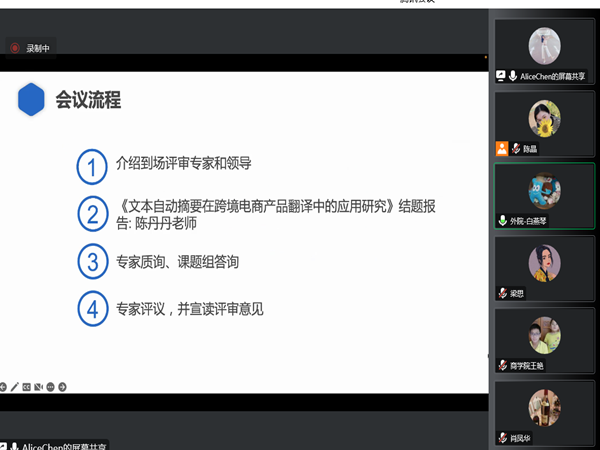Screen dimensions: 600x450
Task: Click muted microphone icon next to 肖凤华
Action: click(503, 437)
